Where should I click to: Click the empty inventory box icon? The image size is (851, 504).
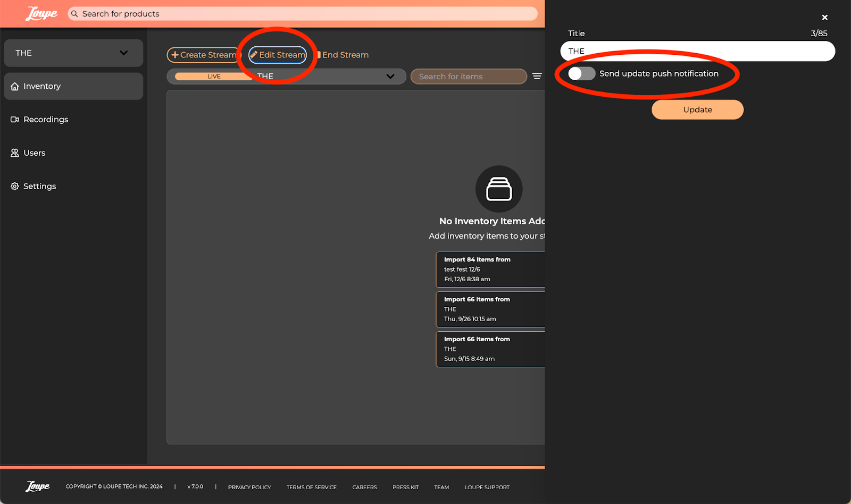point(498,189)
